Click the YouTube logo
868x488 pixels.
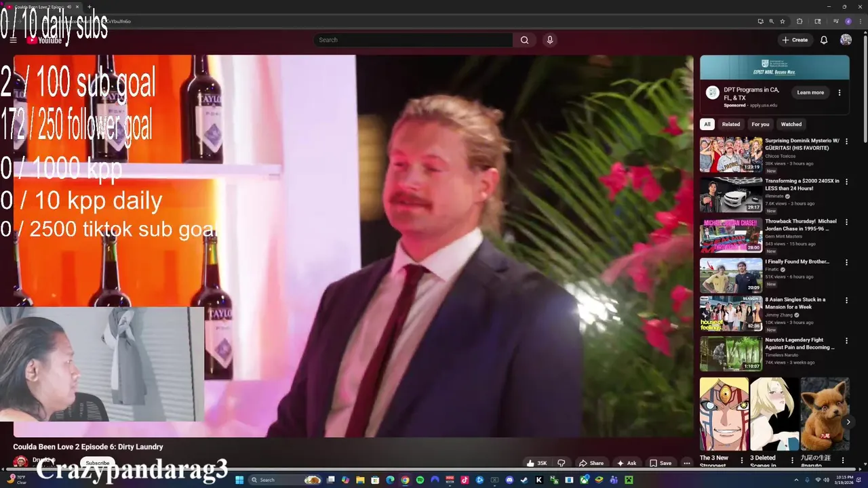(45, 40)
